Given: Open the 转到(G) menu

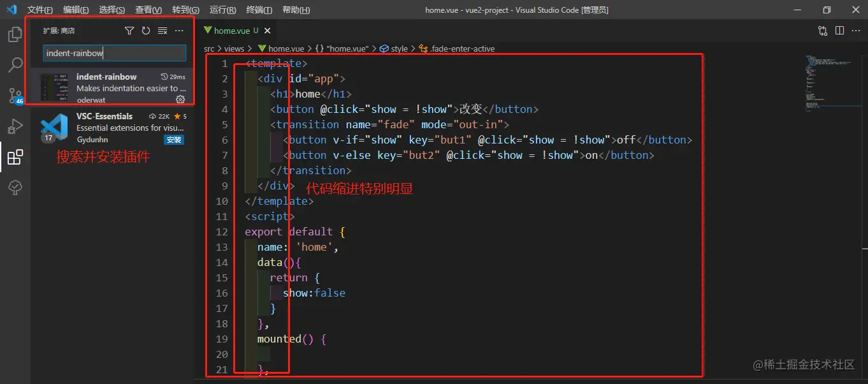Looking at the screenshot, I should click(x=185, y=10).
